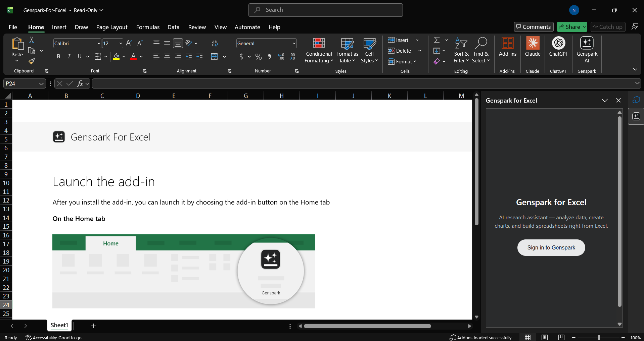
Task: Toggle Bold formatting
Action: coord(58,57)
